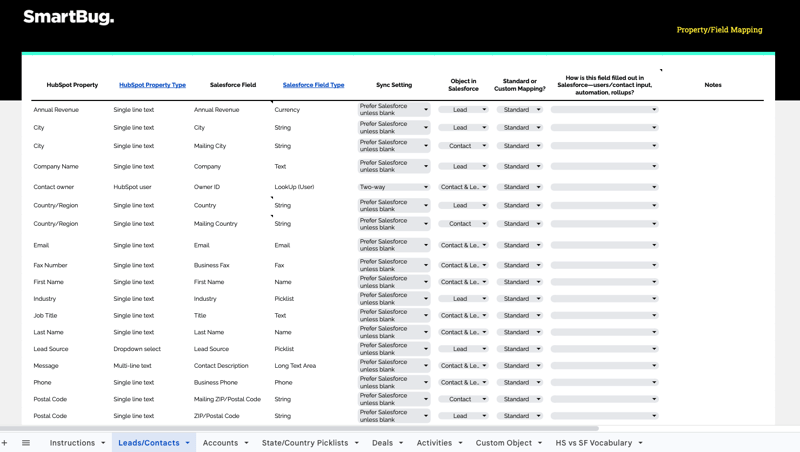Select the Owner ID Salesforce field cell
This screenshot has width=800, height=452.
207,187
